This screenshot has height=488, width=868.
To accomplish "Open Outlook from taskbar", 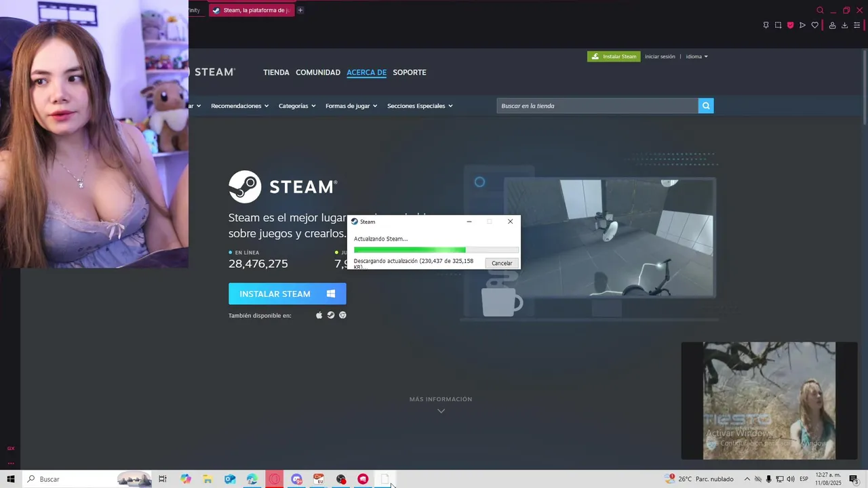I will pyautogui.click(x=230, y=479).
